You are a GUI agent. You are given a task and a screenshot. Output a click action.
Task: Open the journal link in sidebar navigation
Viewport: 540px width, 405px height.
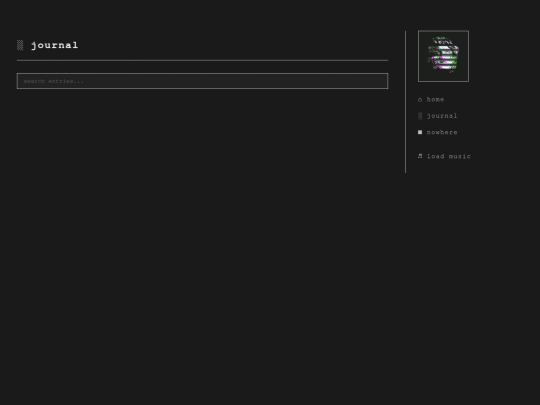pos(442,116)
